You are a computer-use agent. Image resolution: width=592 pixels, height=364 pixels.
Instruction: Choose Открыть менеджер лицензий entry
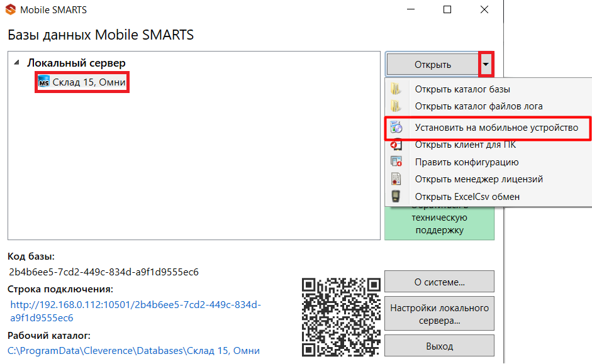[x=479, y=179]
